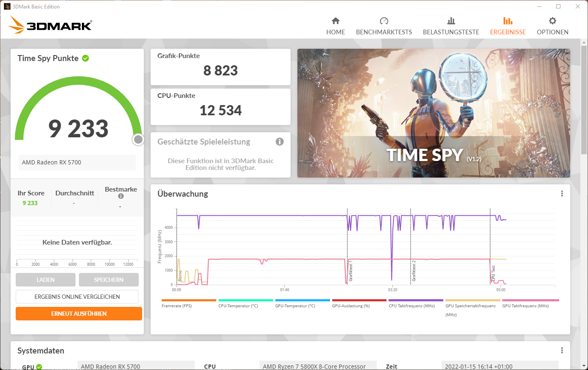Click the main score 9 233

[78, 128]
